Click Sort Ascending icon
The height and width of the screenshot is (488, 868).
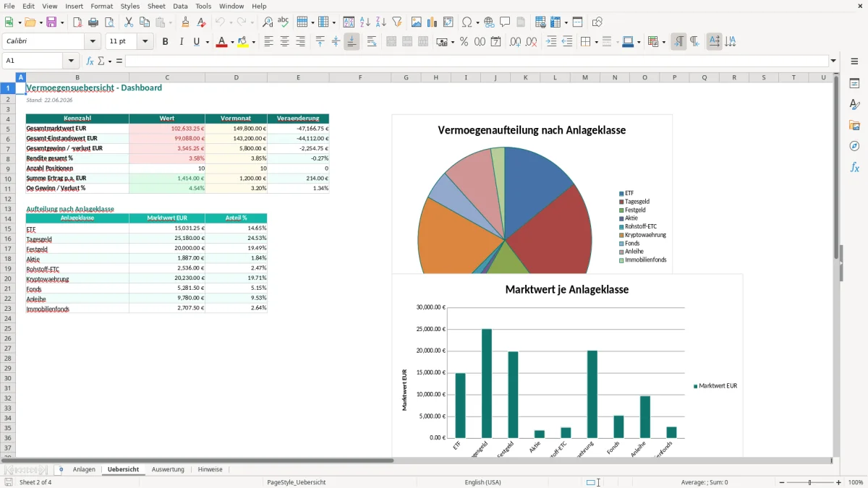click(365, 22)
